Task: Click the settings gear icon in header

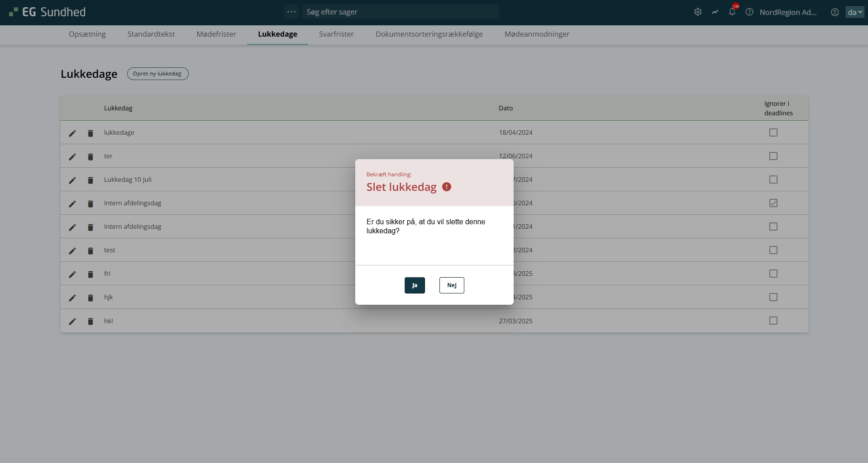Action: tap(697, 12)
